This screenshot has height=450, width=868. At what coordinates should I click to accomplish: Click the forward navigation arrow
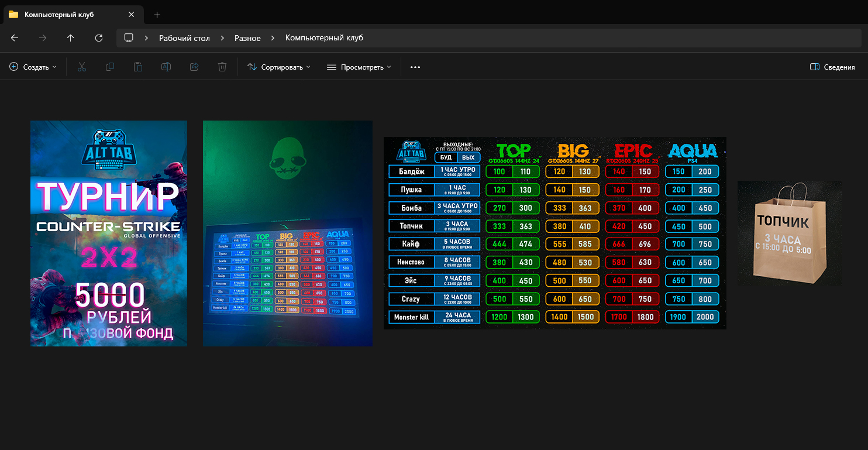(x=43, y=38)
